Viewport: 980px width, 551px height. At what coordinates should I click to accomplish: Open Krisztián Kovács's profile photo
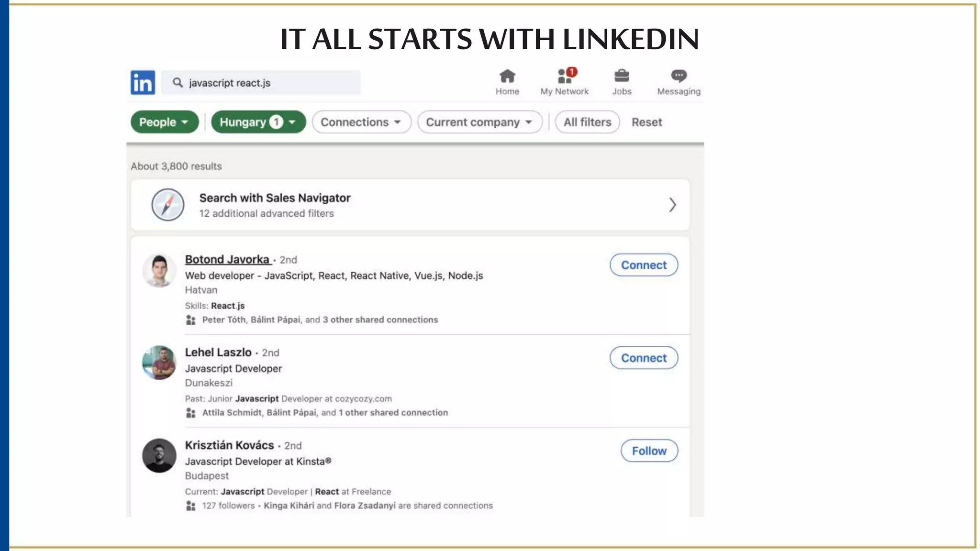tap(159, 455)
